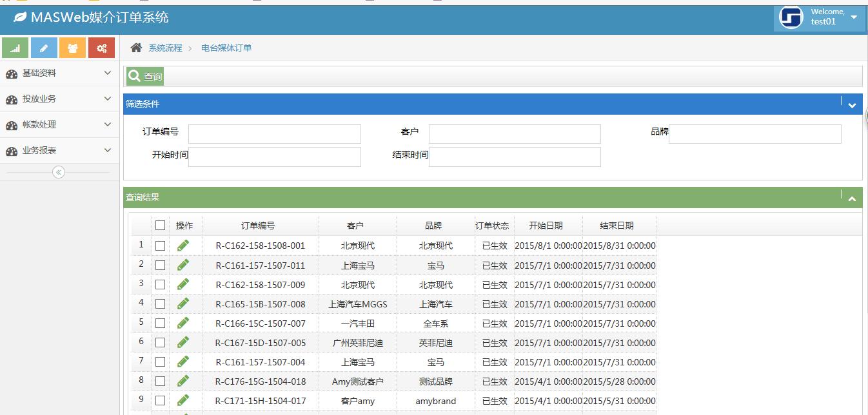Image resolution: width=868 pixels, height=415 pixels.
Task: Focus the 订单编号 filter input
Action: pyautogui.click(x=275, y=134)
